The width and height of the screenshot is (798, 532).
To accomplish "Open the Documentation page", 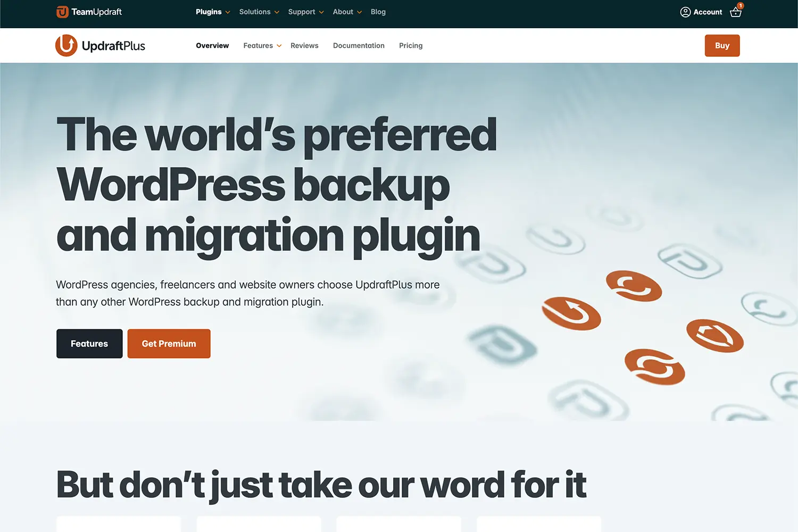I will (x=359, y=46).
